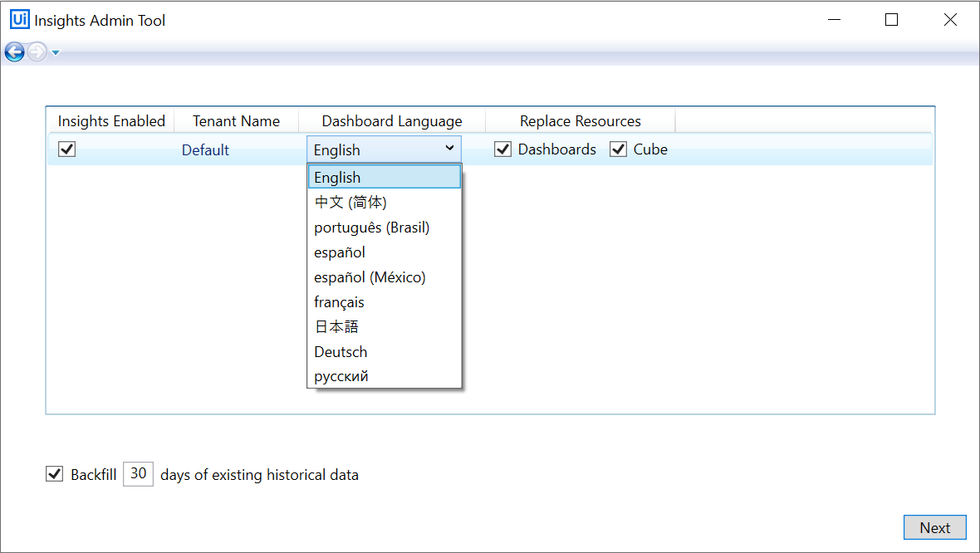Open the navigation history dropdown arrow

click(x=56, y=52)
